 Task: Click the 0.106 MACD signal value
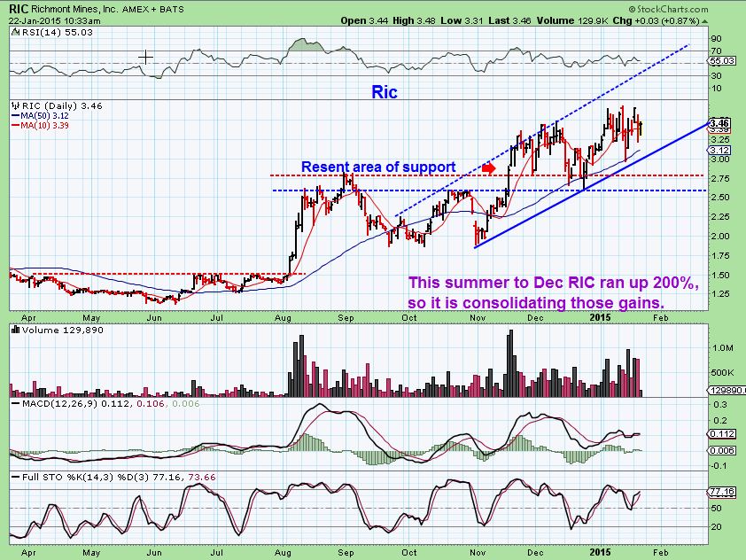[151, 403]
